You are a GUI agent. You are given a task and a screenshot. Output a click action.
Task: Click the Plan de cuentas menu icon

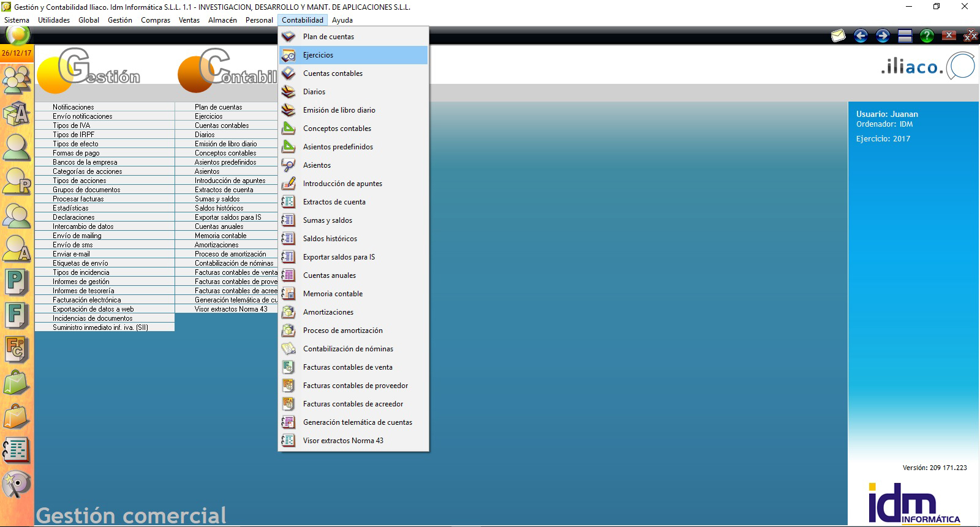[288, 37]
